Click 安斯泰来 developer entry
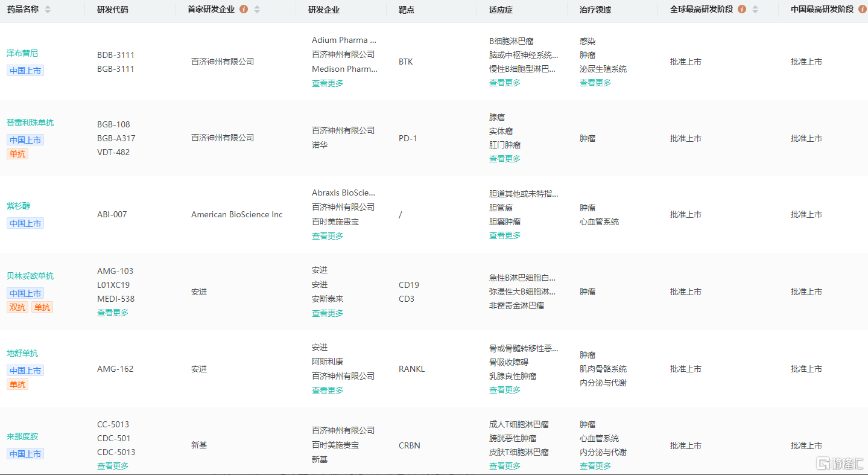The width and height of the screenshot is (868, 475). (x=328, y=299)
